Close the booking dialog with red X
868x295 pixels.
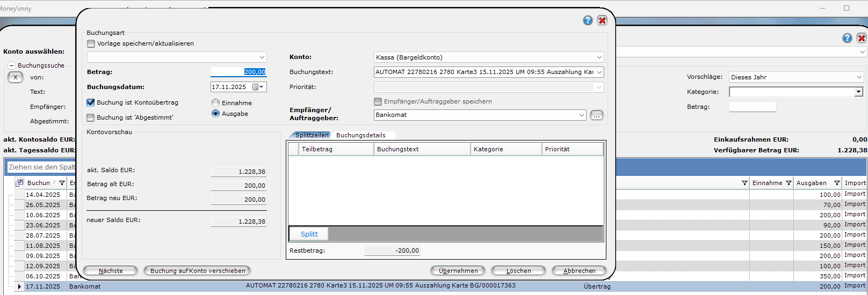click(602, 20)
